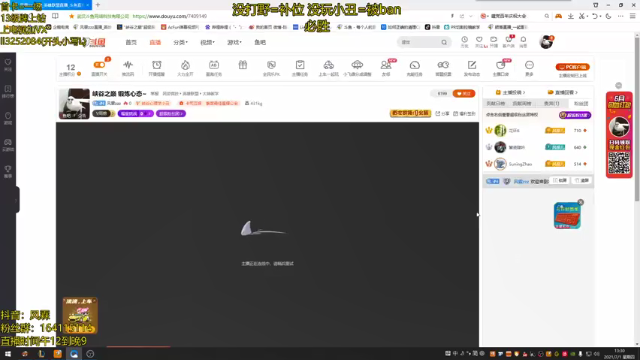Image resolution: width=640 pixels, height=360 pixels.
Task: Open the streamer tasks checklist icon
Action: pyautogui.click(x=300, y=65)
